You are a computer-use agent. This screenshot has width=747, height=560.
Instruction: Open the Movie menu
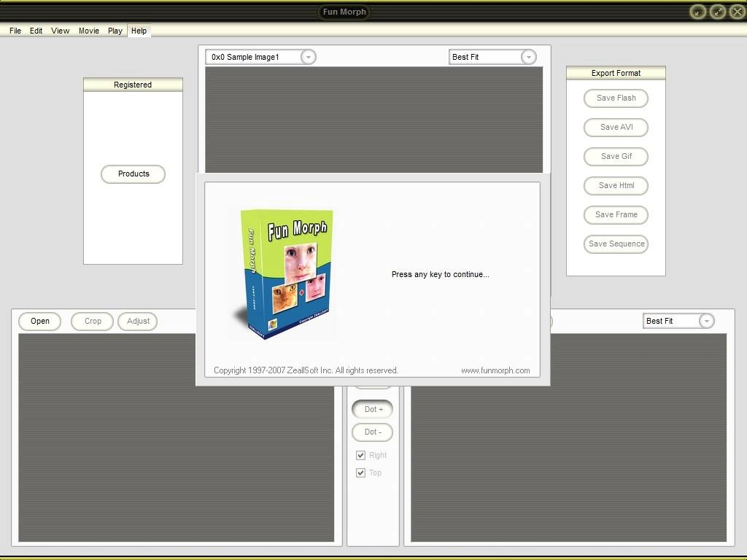[x=89, y=31]
